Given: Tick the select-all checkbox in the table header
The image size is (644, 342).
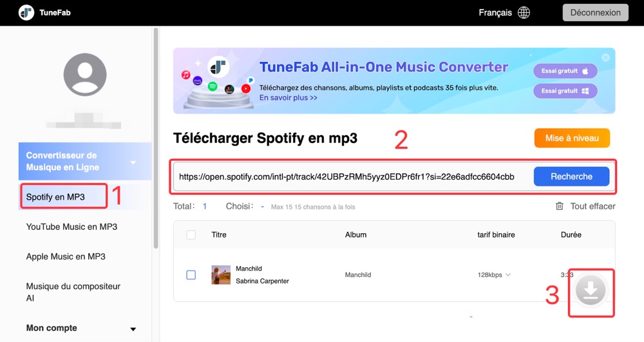Looking at the screenshot, I should click(191, 235).
